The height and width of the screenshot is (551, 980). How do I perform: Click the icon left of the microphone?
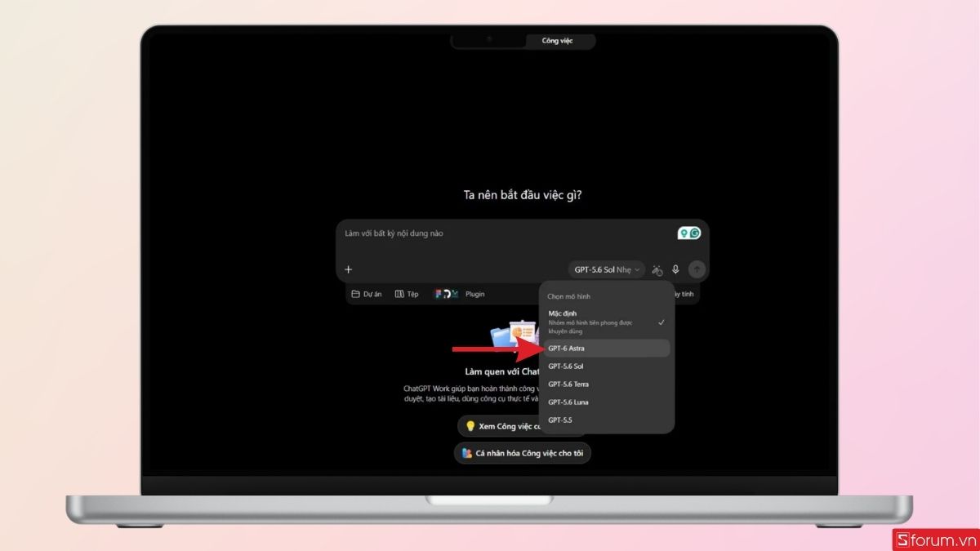pyautogui.click(x=657, y=269)
